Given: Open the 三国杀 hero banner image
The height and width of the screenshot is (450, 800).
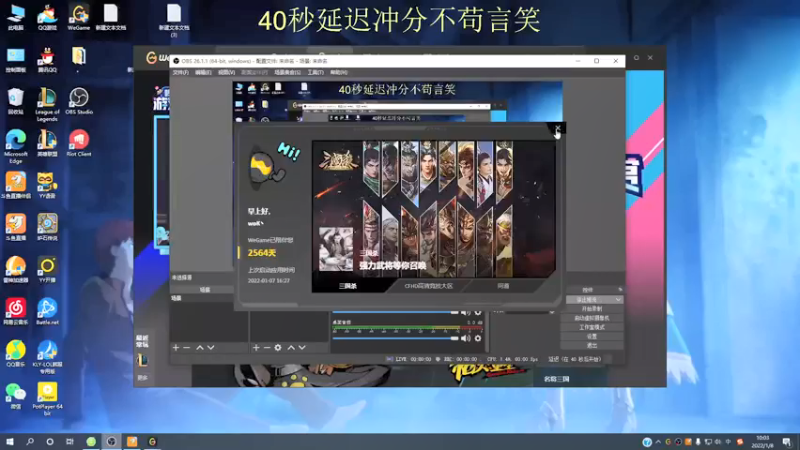Looking at the screenshot, I should (434, 209).
